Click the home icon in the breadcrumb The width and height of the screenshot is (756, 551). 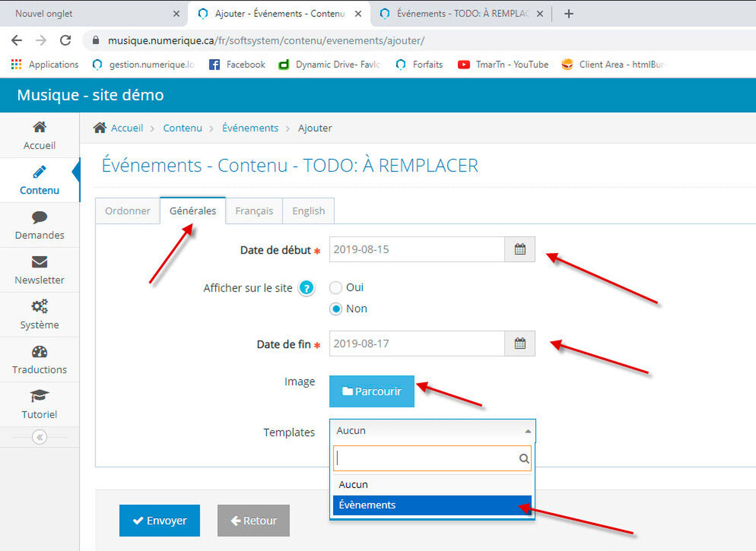[100, 128]
